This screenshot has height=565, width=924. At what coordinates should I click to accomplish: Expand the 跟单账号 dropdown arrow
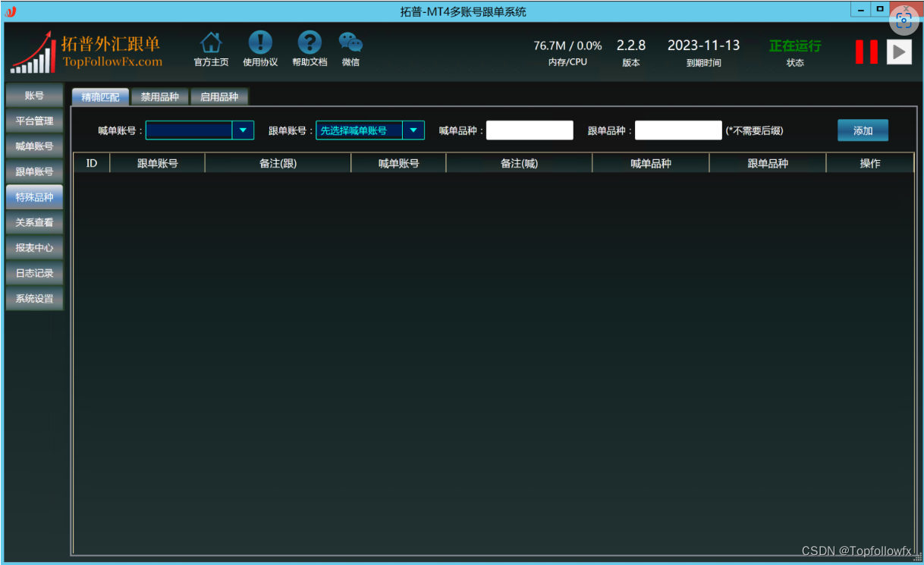tap(413, 130)
